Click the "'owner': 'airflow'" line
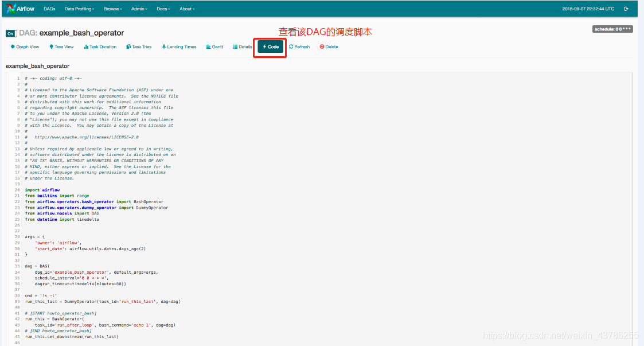Image resolution: width=644 pixels, height=346 pixels. pyautogui.click(x=58, y=243)
